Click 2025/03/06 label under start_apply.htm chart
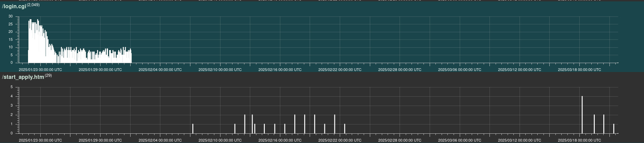Image resolution: width=644 pixels, height=143 pixels. point(459,140)
